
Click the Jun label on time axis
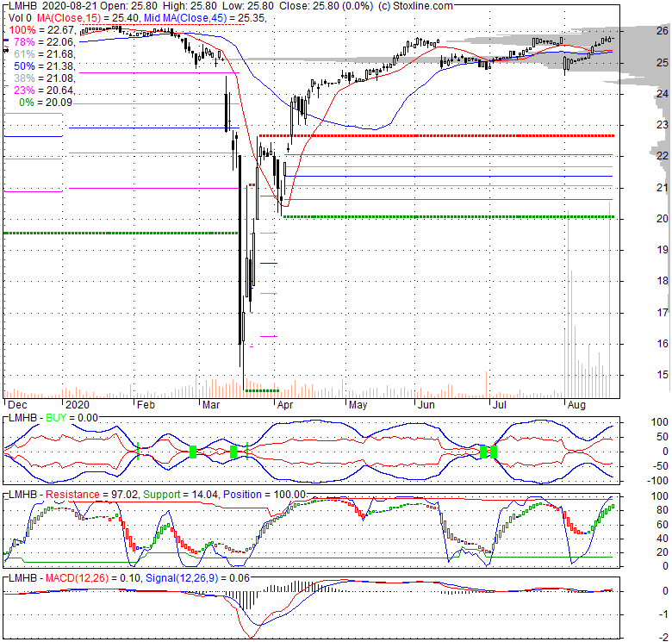426,405
